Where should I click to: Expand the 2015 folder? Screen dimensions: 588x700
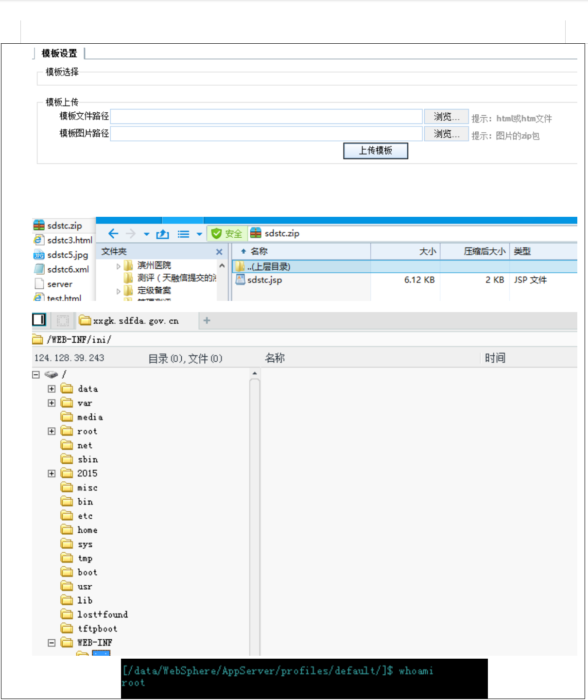tap(52, 473)
